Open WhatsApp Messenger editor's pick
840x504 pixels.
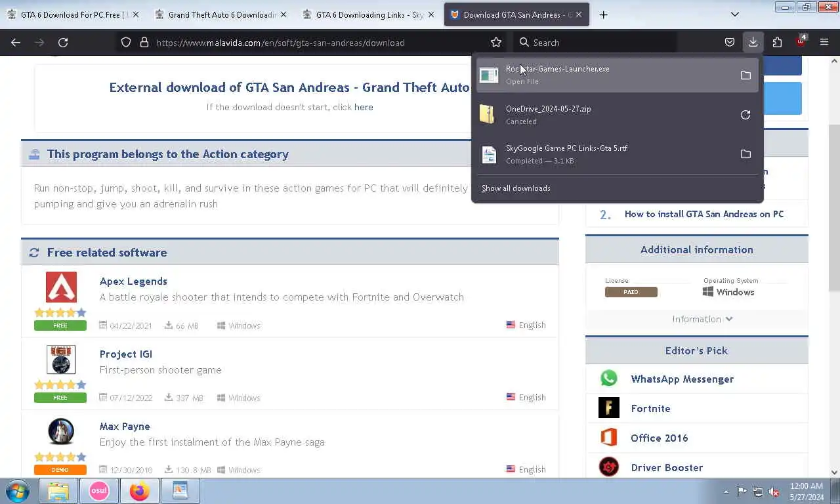pos(682,379)
